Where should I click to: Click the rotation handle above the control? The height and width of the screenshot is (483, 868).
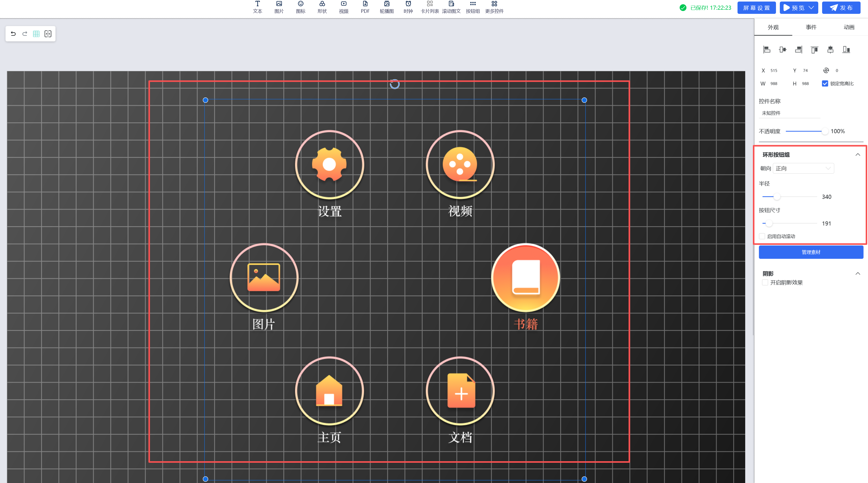pyautogui.click(x=395, y=84)
